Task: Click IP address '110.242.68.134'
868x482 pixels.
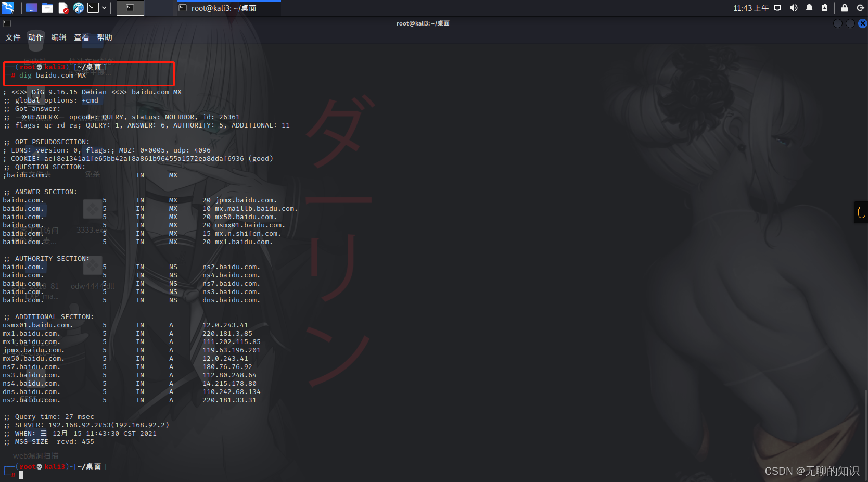Action: click(232, 392)
